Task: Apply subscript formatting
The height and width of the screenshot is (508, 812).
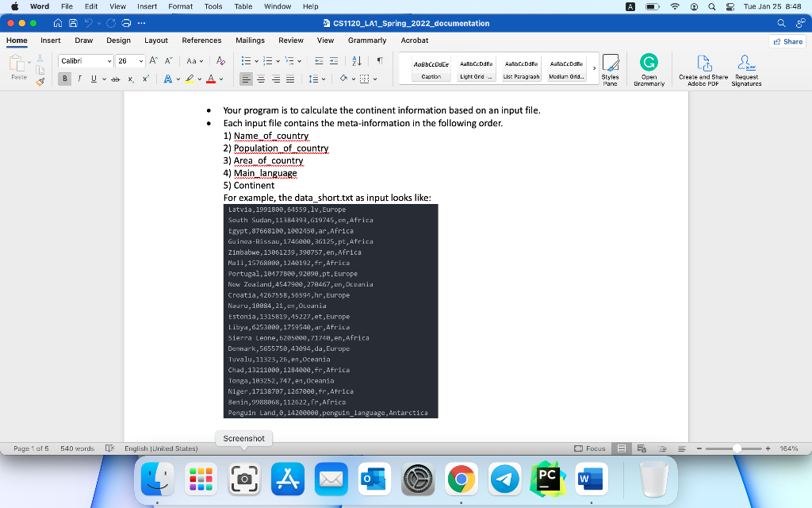Action: (x=130, y=79)
